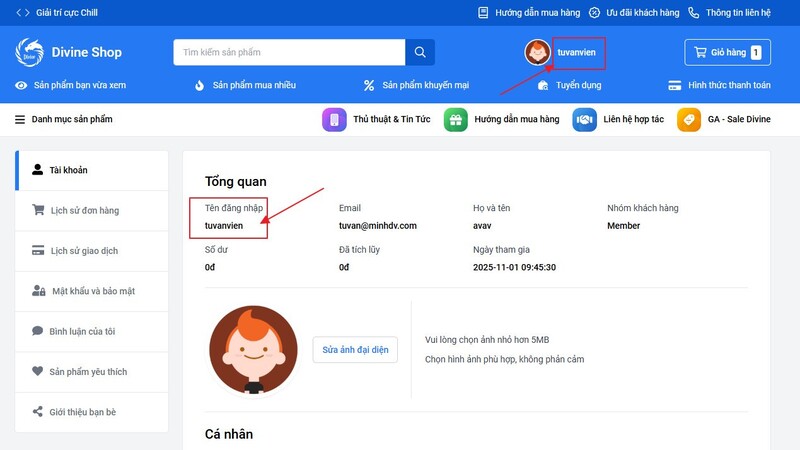Click the eye icon for recently viewed products
The width and height of the screenshot is (800, 450).
click(x=21, y=85)
